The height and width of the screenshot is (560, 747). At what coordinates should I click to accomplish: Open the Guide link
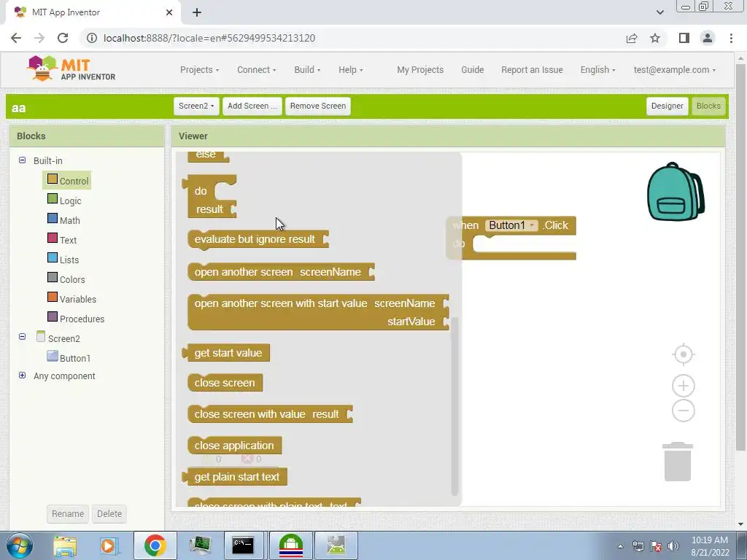[472, 70]
